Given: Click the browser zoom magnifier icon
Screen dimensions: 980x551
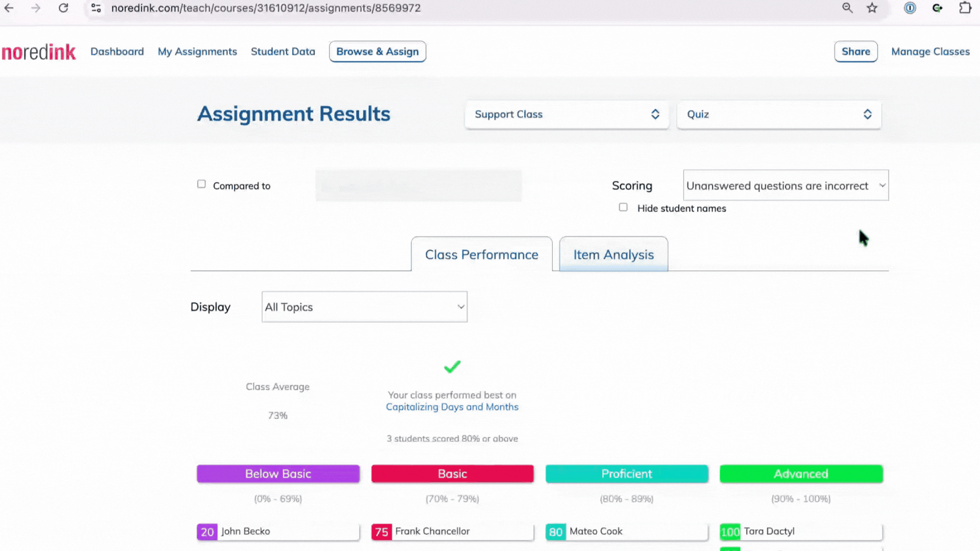Looking at the screenshot, I should tap(847, 8).
